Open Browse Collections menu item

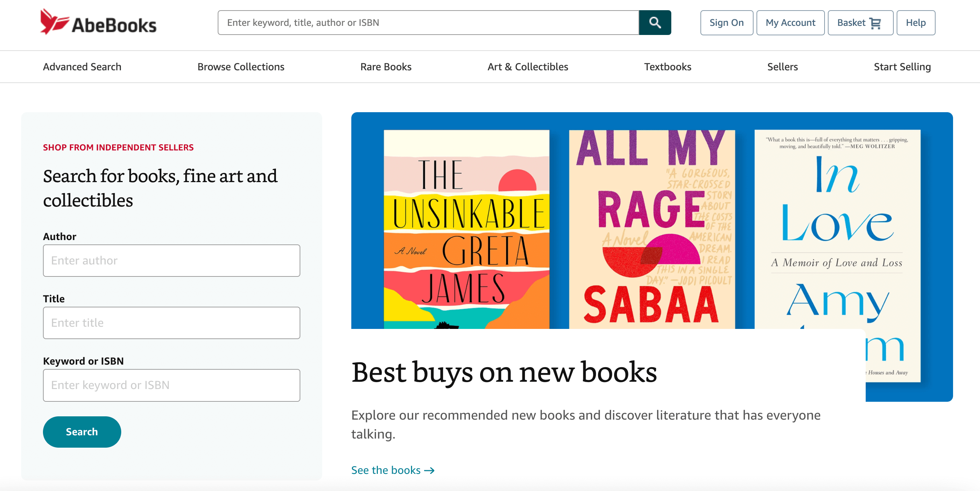(241, 67)
